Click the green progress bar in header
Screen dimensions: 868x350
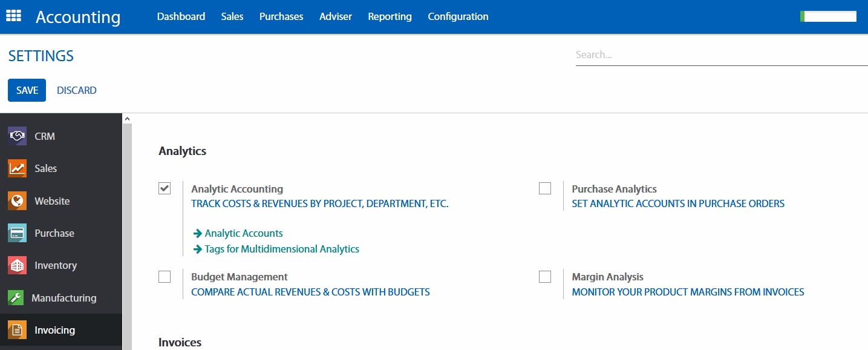coord(827,16)
